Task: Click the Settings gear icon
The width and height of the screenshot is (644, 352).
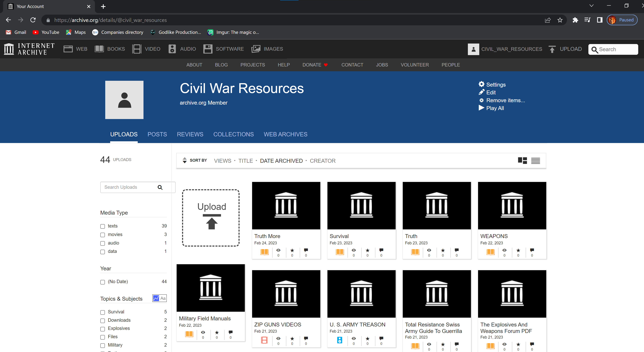Action: [481, 84]
